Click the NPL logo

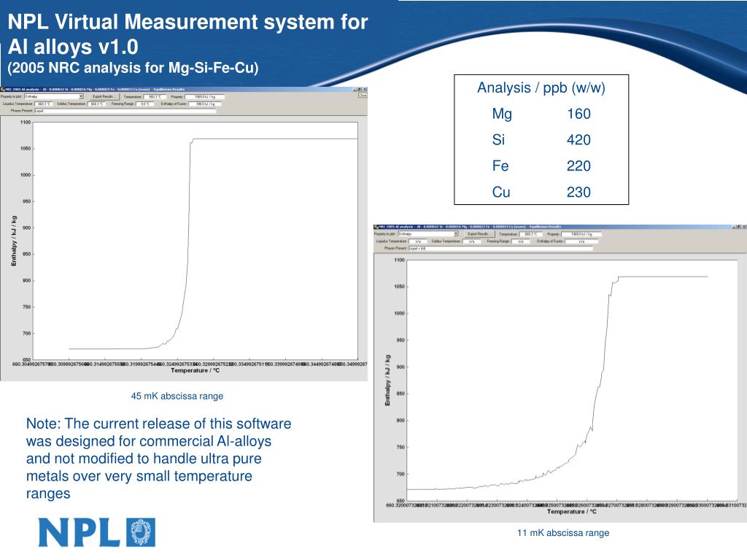click(97, 532)
